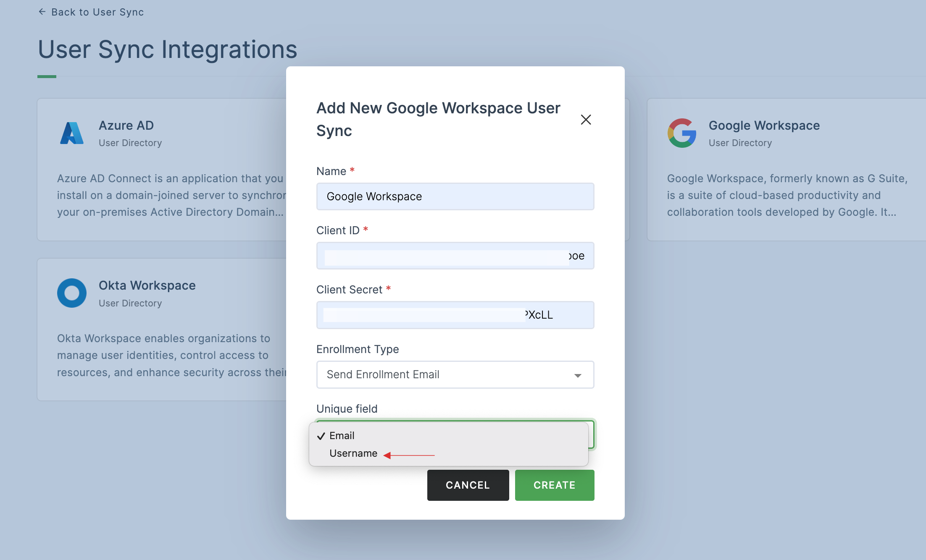Click the Google Workspace description text
This screenshot has height=560, width=926.
[787, 195]
